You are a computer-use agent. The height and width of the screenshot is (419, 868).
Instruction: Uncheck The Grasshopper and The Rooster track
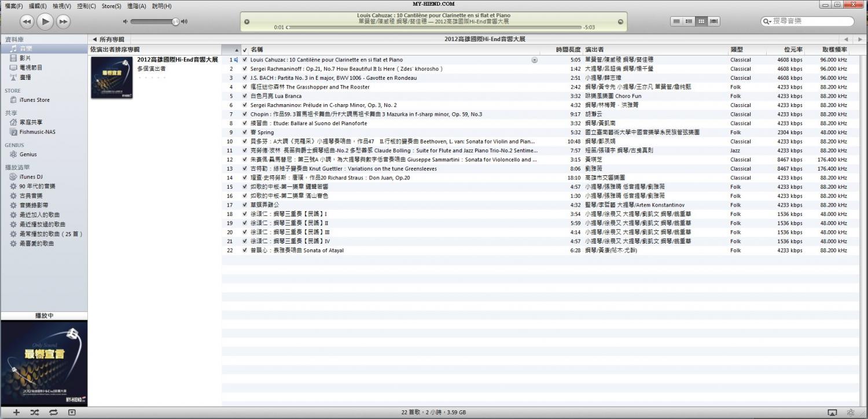coord(245,87)
